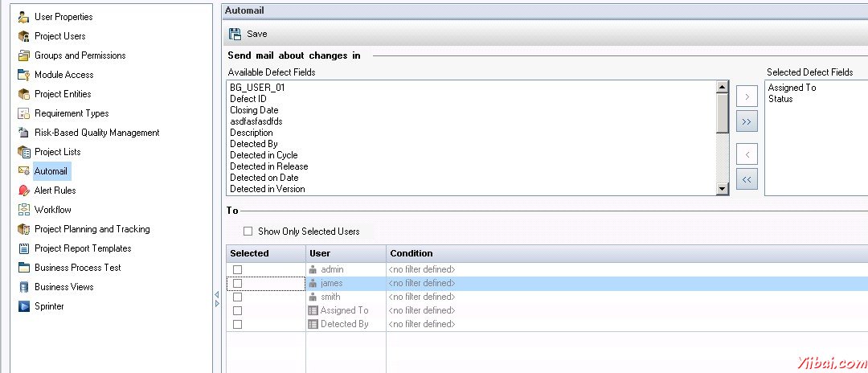The height and width of the screenshot is (373, 868).
Task: Click the Sprinter icon in sidebar
Action: tap(23, 306)
